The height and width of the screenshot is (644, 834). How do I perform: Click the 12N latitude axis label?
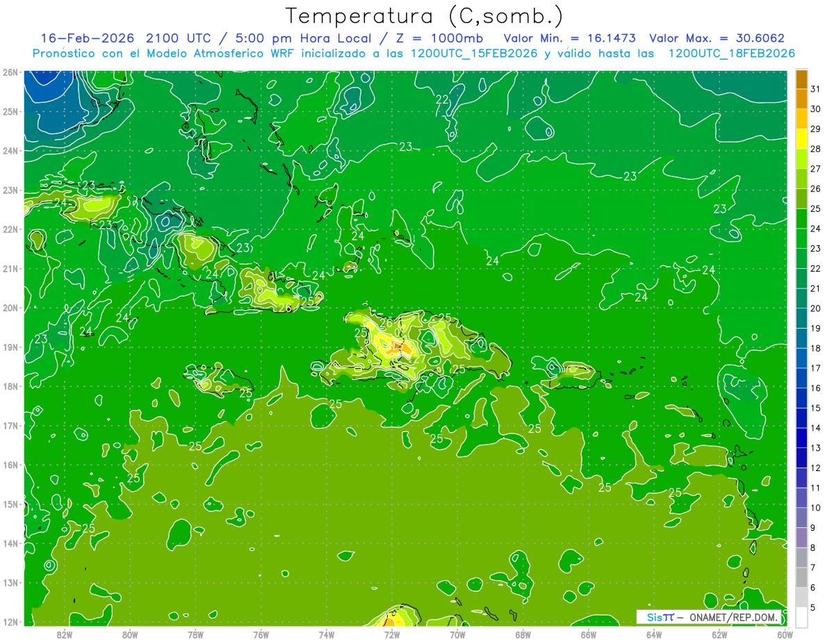[x=10, y=622]
